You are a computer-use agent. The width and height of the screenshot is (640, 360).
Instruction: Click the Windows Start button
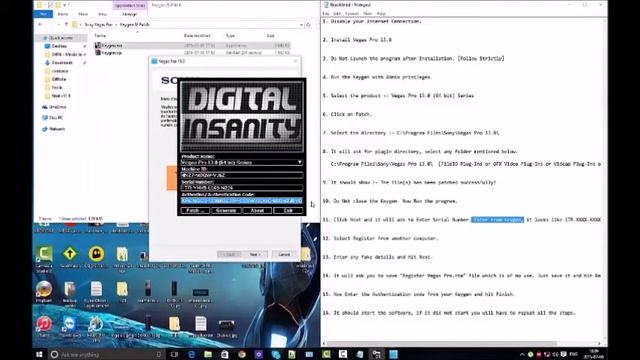[x=39, y=354]
